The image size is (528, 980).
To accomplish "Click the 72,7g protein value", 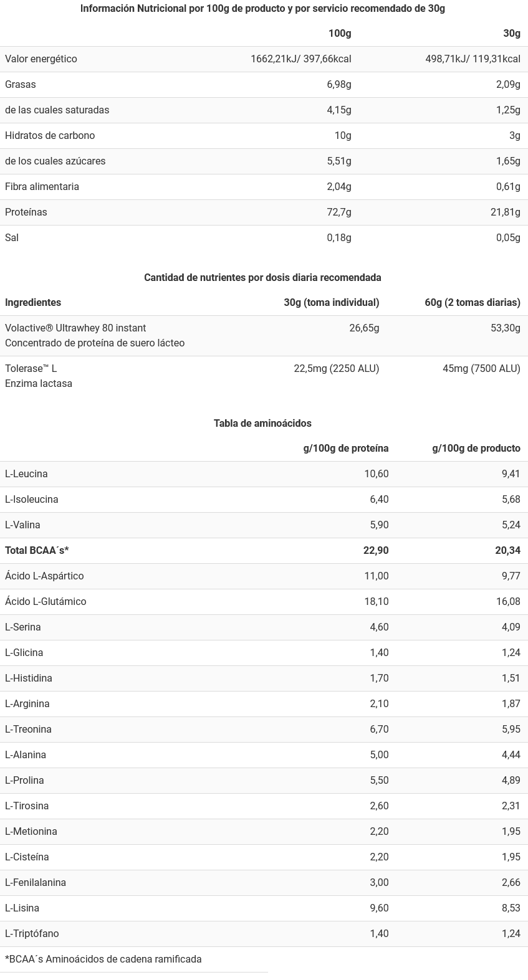I will point(339,212).
